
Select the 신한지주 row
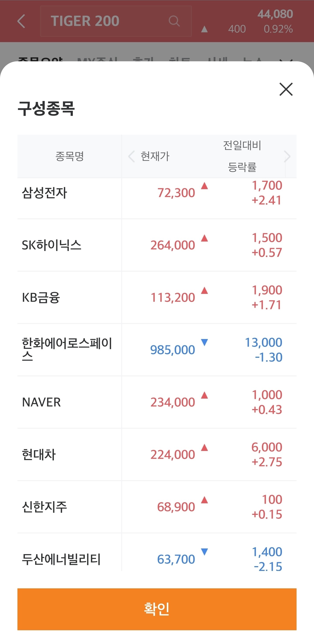(44, 507)
